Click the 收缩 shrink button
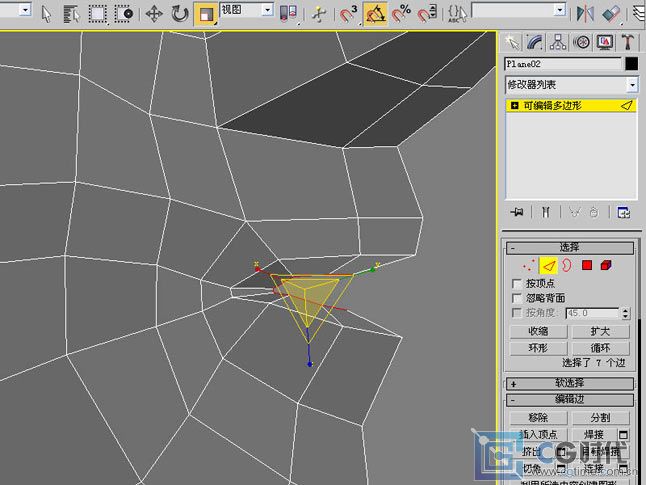 pos(538,332)
